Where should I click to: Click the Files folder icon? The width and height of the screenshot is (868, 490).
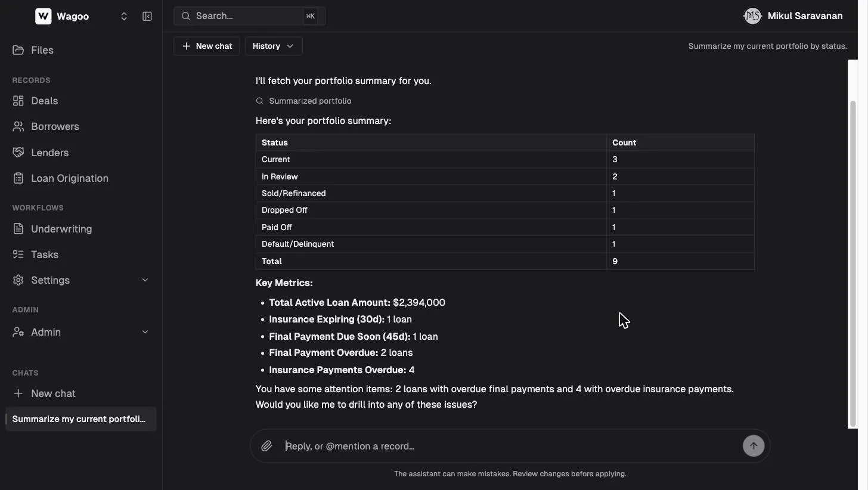tap(18, 50)
